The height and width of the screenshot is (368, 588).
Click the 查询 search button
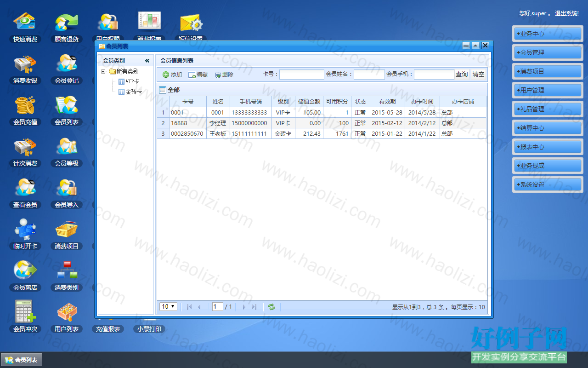462,75
